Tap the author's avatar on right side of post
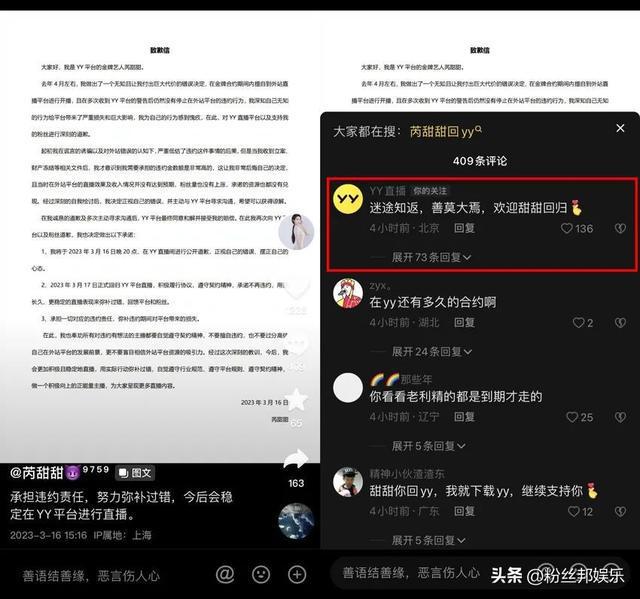 click(x=296, y=232)
